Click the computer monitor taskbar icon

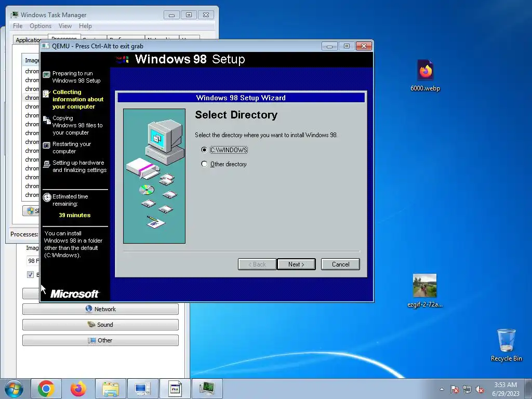click(142, 389)
